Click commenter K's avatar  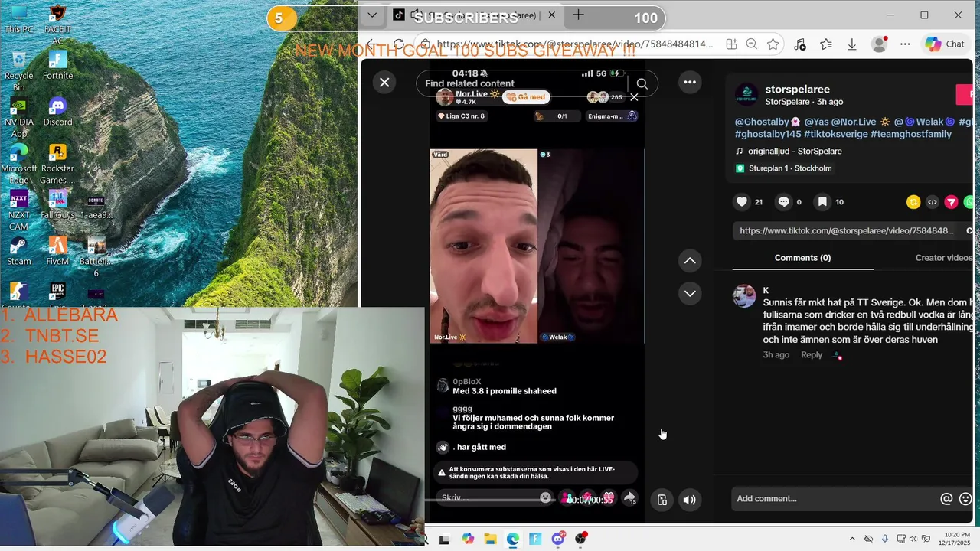pyautogui.click(x=744, y=295)
